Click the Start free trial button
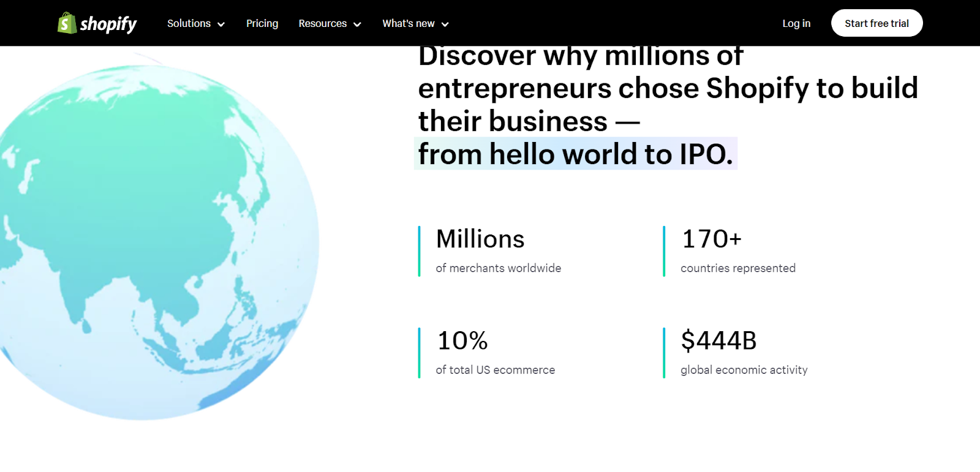The height and width of the screenshot is (472, 980). 876,23
